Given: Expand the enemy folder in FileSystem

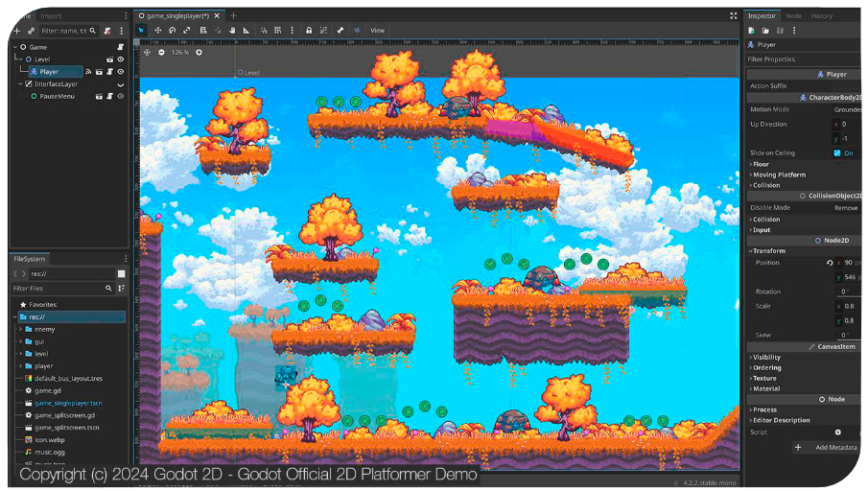Looking at the screenshot, I should click(x=20, y=329).
